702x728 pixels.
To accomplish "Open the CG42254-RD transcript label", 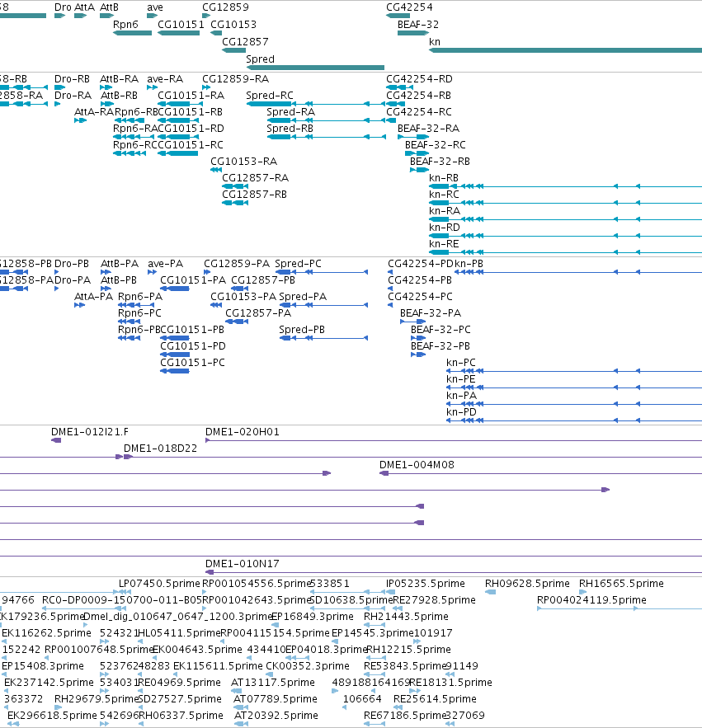I will pos(419,79).
